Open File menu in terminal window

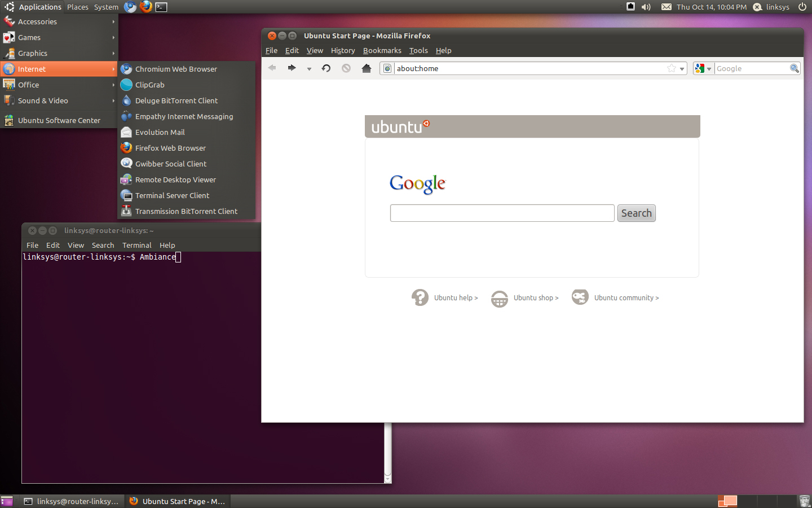click(33, 245)
